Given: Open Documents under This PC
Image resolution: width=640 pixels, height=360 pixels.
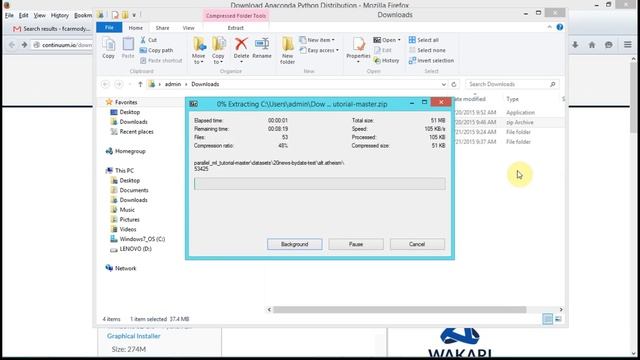Looking at the screenshot, I should (x=133, y=190).
